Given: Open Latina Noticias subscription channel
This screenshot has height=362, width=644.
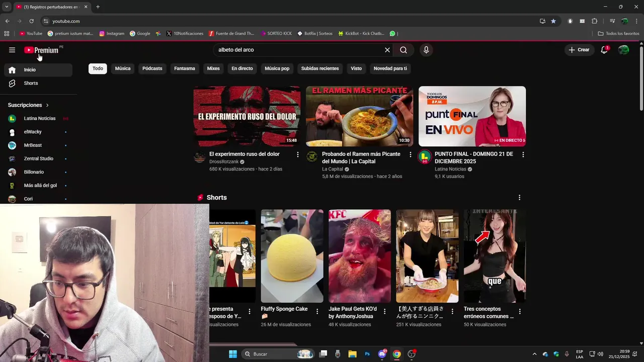Looking at the screenshot, I should [x=38, y=118].
